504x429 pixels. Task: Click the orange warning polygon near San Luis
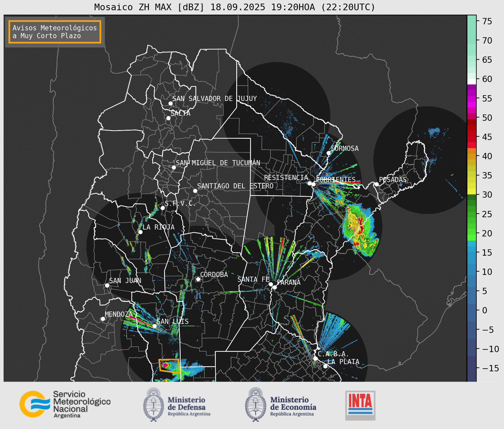click(170, 366)
